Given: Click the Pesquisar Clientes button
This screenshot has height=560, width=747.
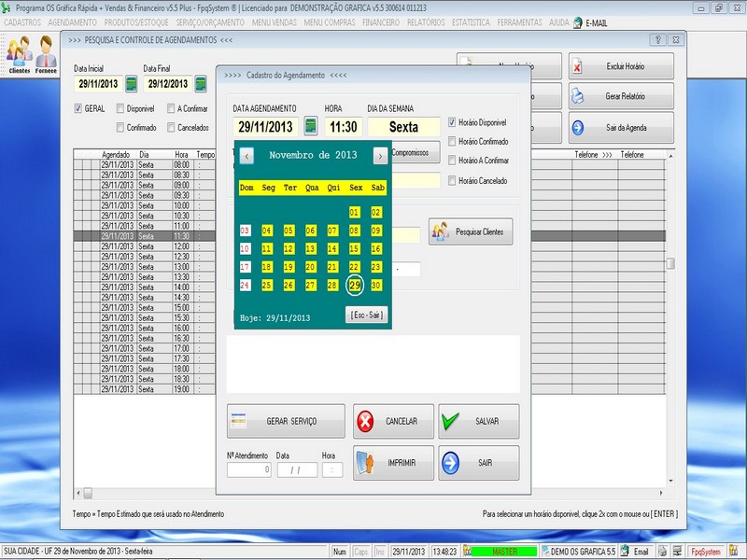Looking at the screenshot, I should tap(471, 231).
